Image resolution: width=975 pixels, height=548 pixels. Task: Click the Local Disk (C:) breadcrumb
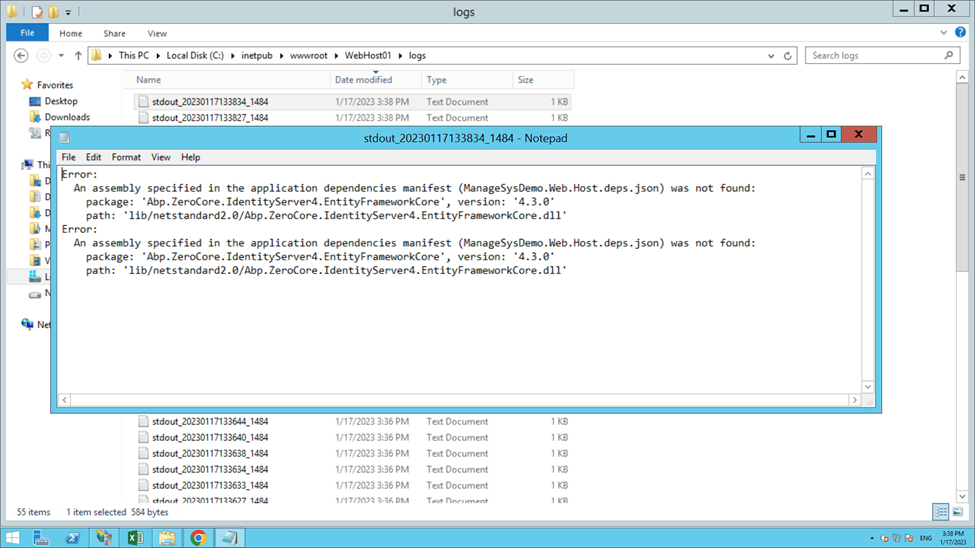[195, 55]
